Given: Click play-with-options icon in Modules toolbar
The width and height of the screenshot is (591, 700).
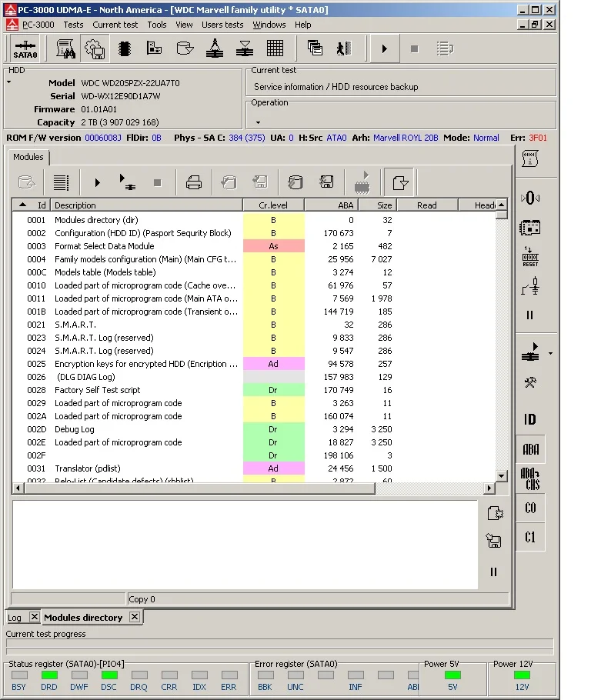Looking at the screenshot, I should [x=127, y=182].
